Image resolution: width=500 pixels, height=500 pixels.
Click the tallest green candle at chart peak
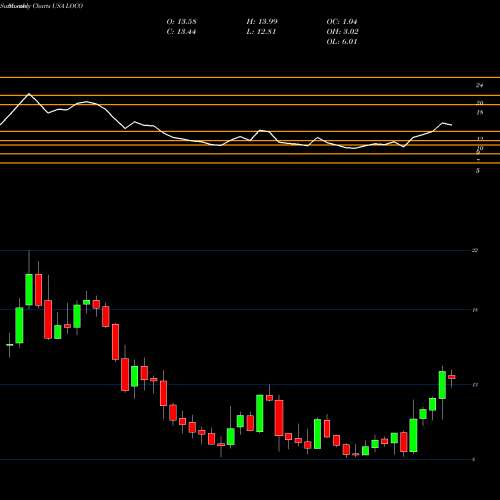coord(29,289)
